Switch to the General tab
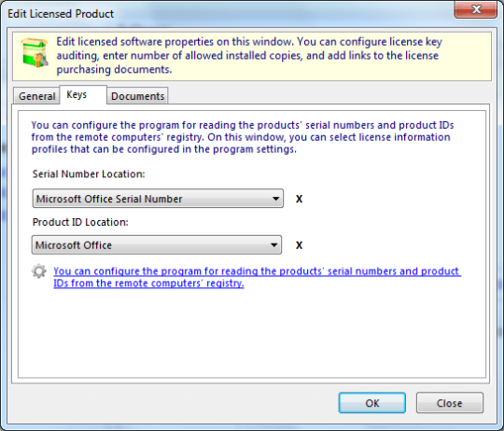This screenshot has height=431, width=504. (36, 96)
